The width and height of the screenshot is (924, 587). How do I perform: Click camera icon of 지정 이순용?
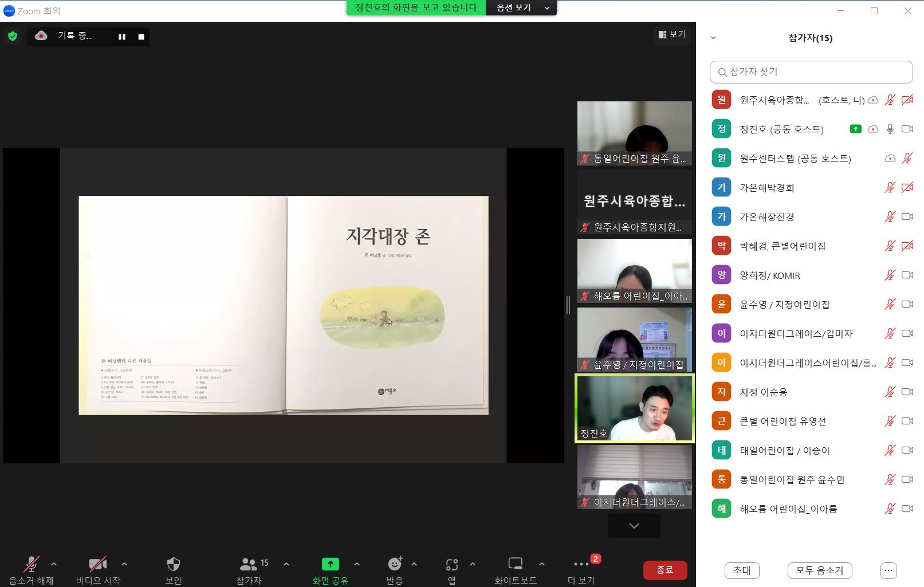tap(907, 392)
